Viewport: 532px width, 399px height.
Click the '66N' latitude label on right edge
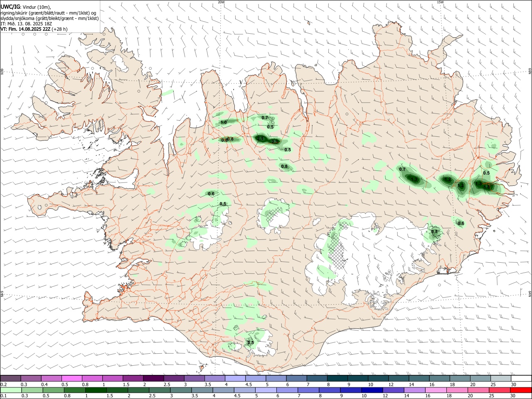(530, 72)
